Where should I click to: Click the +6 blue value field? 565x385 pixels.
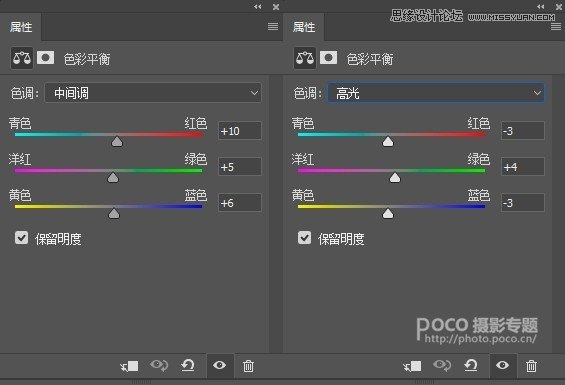click(240, 203)
